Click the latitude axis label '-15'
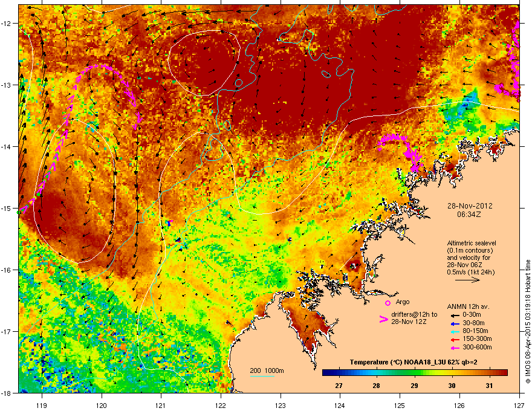532x411 pixels. click(7, 208)
